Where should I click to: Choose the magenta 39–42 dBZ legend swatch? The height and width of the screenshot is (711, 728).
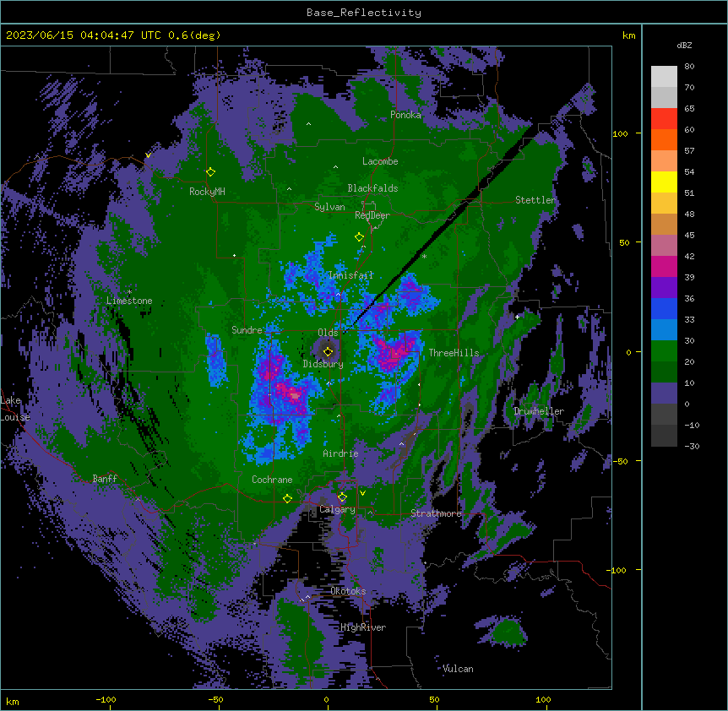pyautogui.click(x=664, y=266)
